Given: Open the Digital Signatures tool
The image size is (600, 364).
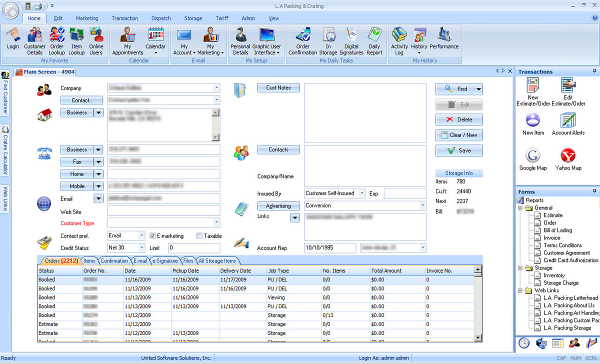Looking at the screenshot, I should point(351,41).
